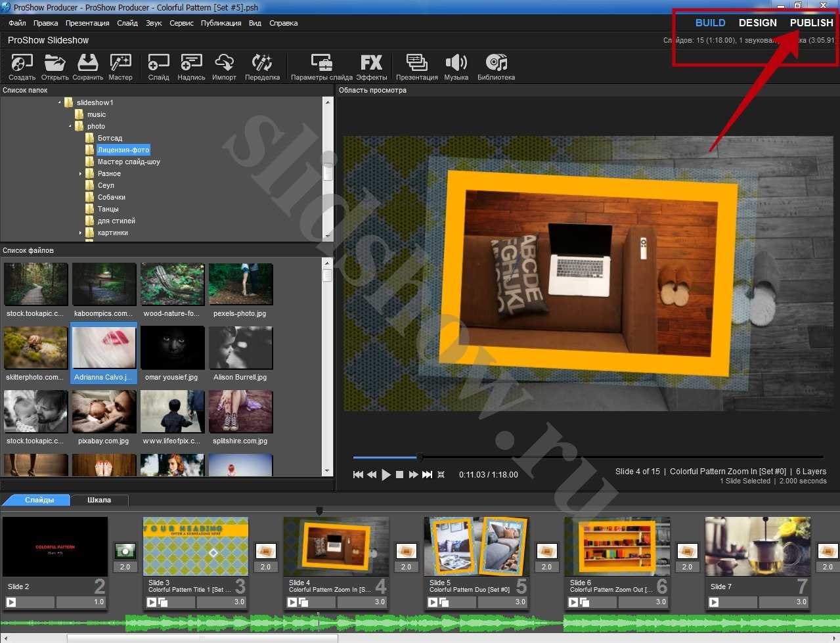Select the Adrianna Calvo.jpg thumbnail

pos(104,353)
